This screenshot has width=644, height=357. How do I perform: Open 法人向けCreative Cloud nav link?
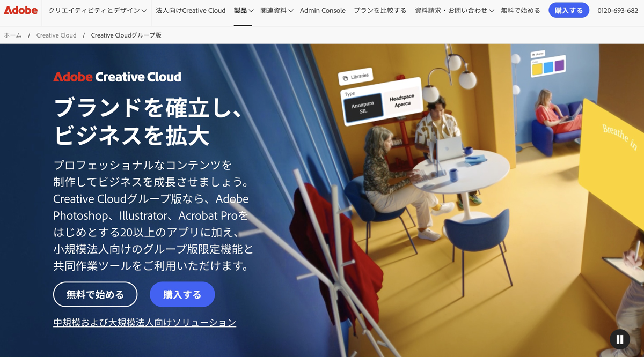(191, 10)
